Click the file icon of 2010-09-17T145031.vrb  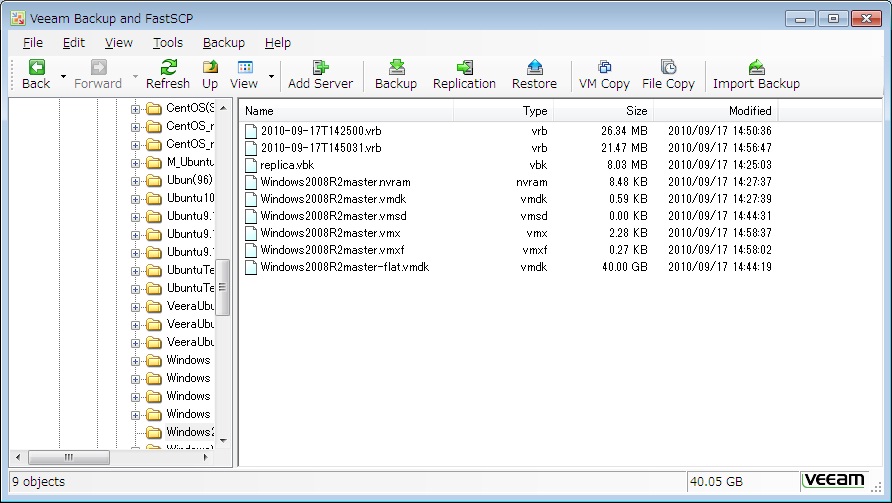[251, 148]
